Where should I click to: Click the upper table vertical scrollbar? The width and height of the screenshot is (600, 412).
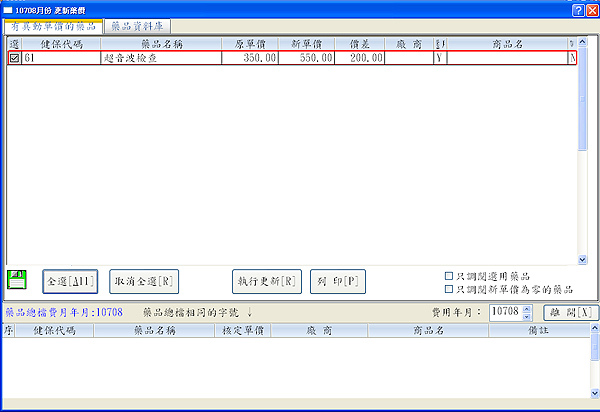pyautogui.click(x=582, y=150)
